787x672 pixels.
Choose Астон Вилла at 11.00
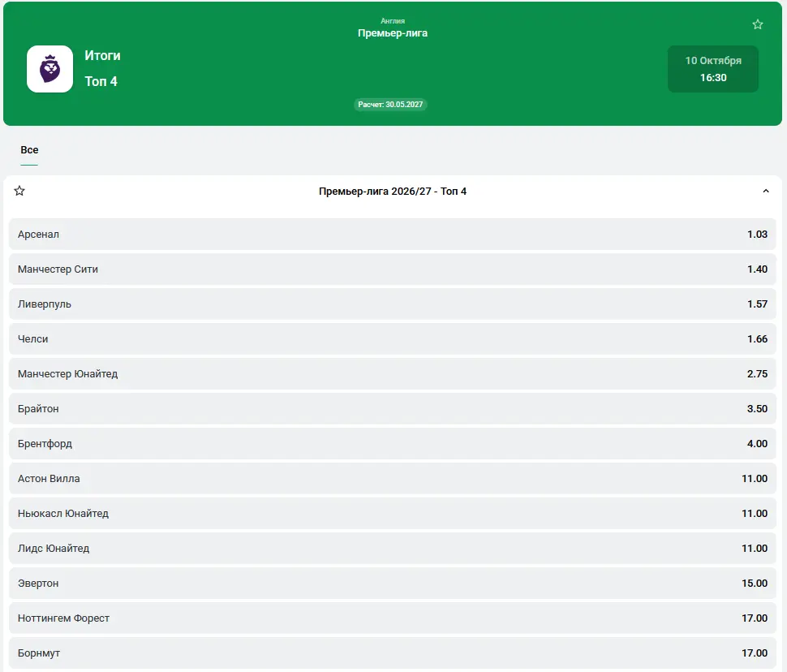point(393,479)
